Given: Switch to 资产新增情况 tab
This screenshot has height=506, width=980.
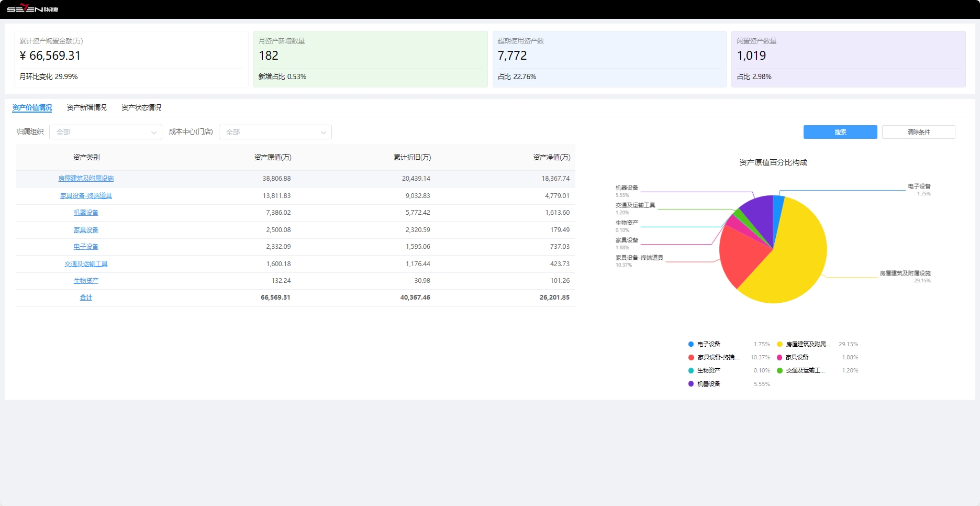Looking at the screenshot, I should pos(86,107).
